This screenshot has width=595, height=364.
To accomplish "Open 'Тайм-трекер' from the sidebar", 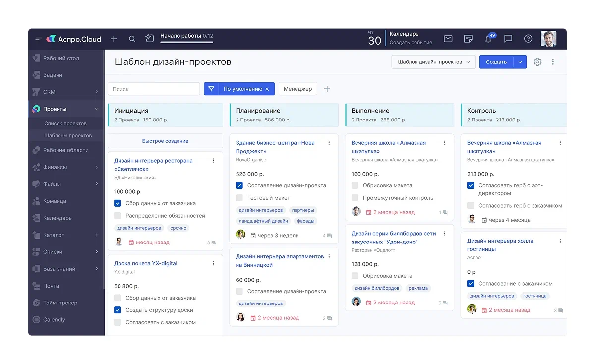I will 60,303.
